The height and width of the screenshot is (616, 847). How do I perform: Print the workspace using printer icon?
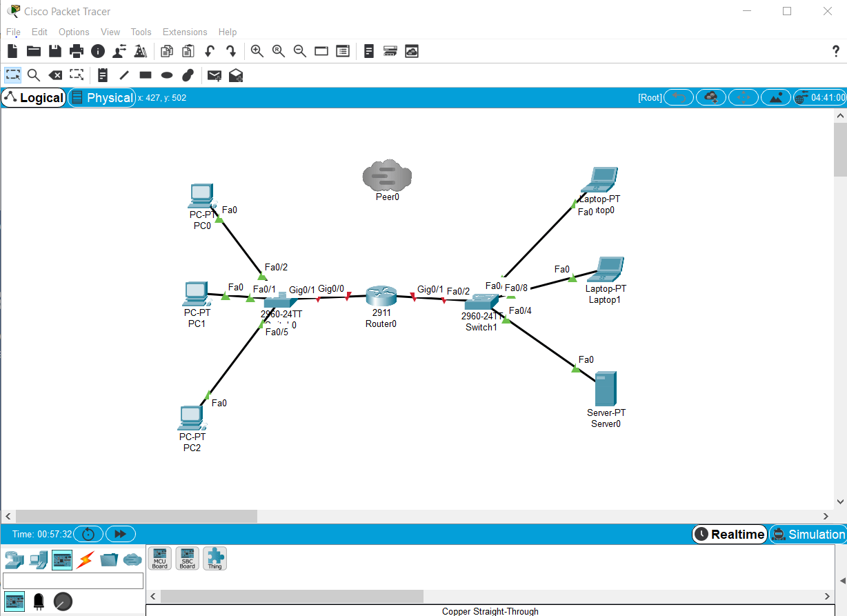tap(77, 51)
